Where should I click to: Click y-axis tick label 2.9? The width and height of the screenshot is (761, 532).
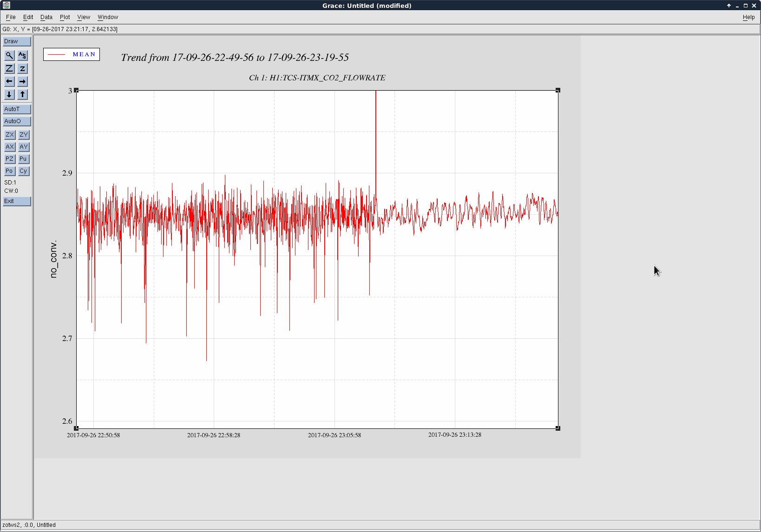click(x=67, y=173)
